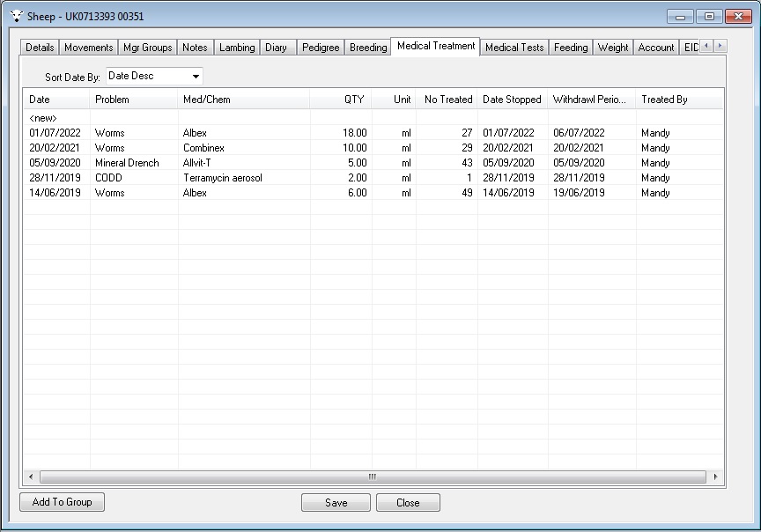
Task: Click the horizontal scrollbar right arrow
Action: (715, 477)
